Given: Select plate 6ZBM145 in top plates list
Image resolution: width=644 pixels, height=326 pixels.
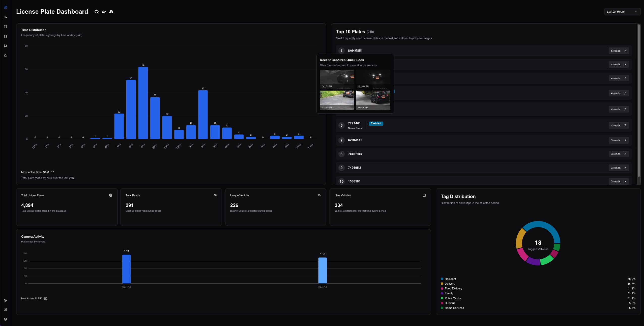Looking at the screenshot, I should [x=355, y=140].
